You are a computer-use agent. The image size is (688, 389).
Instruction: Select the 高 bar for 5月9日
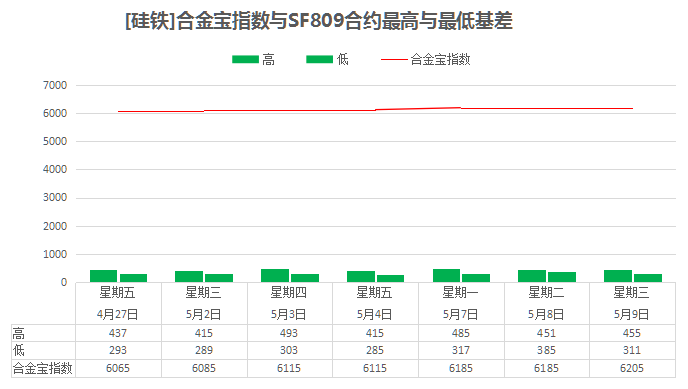click(x=618, y=276)
